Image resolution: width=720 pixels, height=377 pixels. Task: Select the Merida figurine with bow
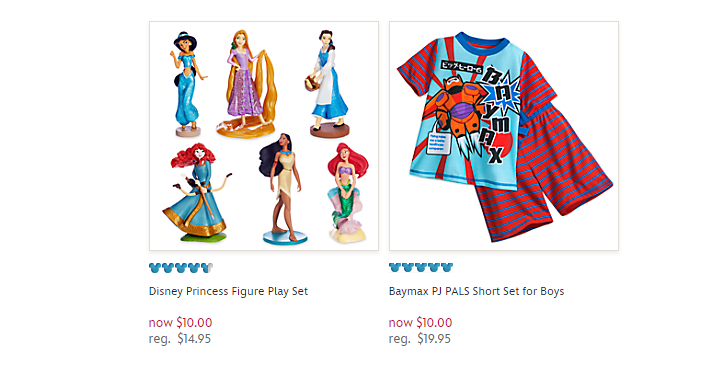[197, 192]
